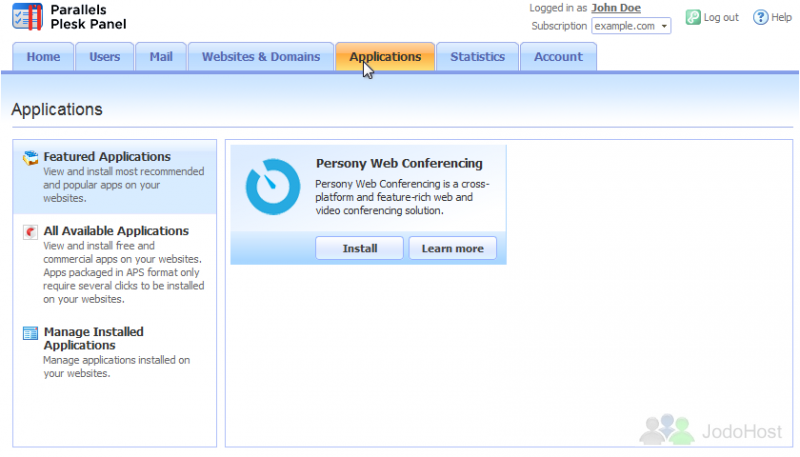Viewport: 800px width, 457px height.
Task: Click Learn more about Persony
Action: tap(453, 248)
